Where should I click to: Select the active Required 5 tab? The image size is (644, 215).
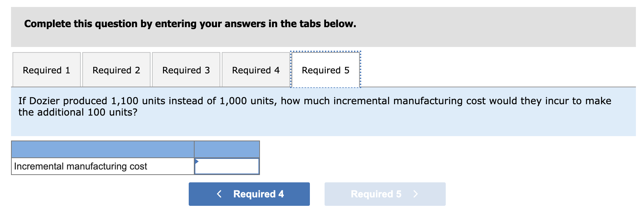coord(325,70)
